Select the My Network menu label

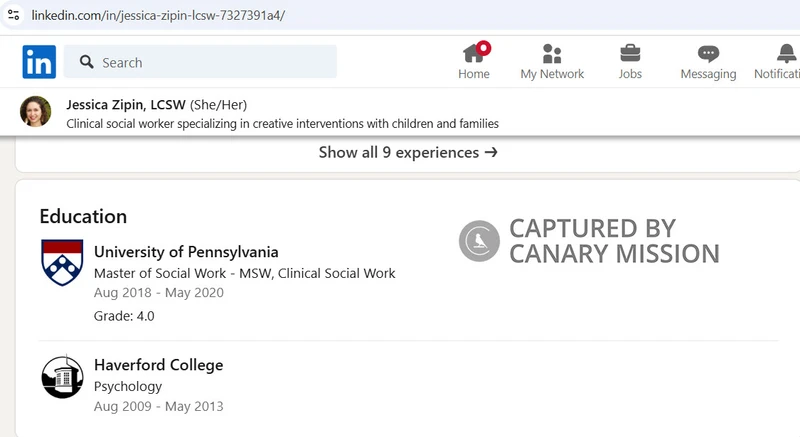coord(552,74)
